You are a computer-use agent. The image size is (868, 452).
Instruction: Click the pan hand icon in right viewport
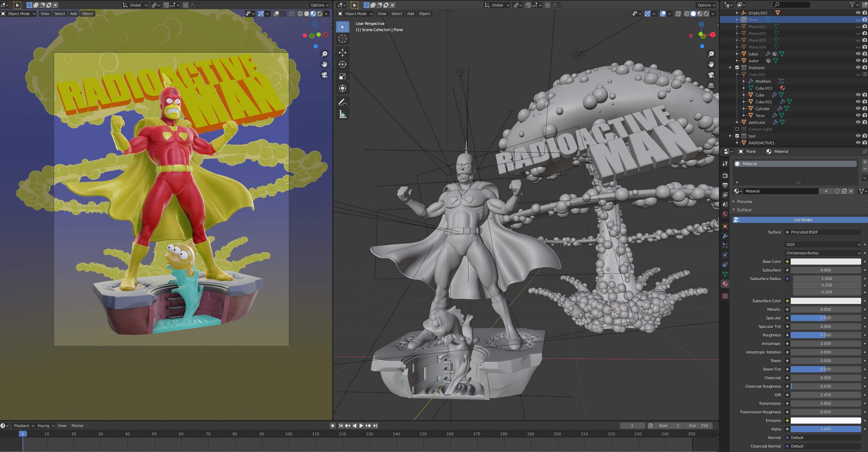tap(711, 64)
